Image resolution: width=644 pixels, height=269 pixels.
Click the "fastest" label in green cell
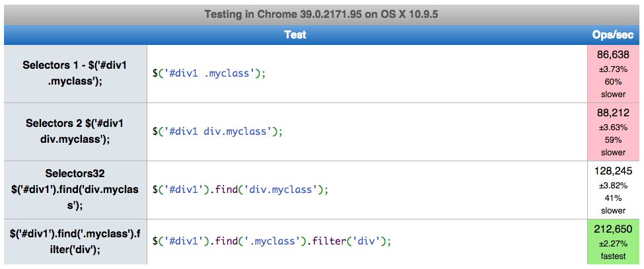(x=613, y=256)
